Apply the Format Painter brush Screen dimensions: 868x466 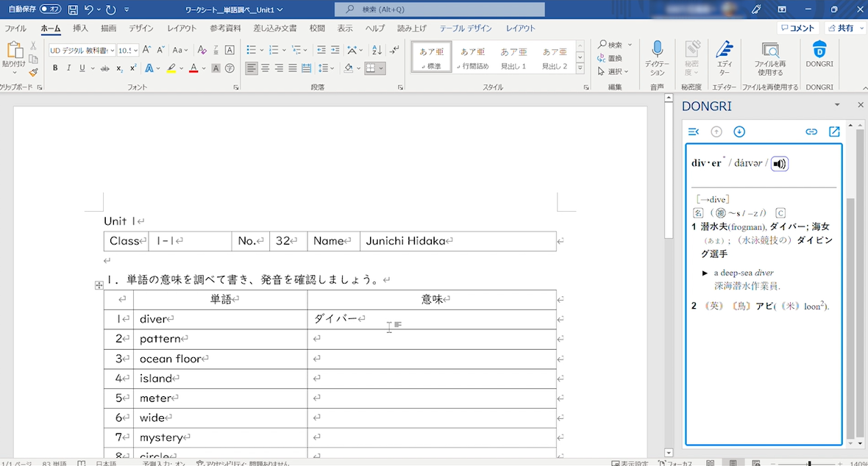point(33,72)
